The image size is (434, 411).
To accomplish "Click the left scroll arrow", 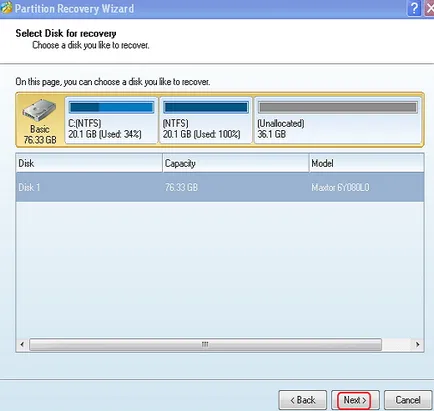I will [22, 344].
